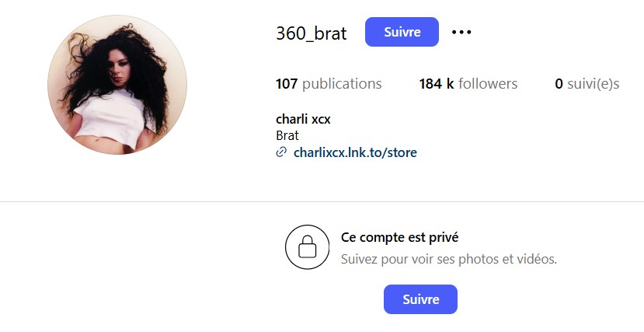Click the word publications label
The height and width of the screenshot is (332, 644).
coord(342,84)
